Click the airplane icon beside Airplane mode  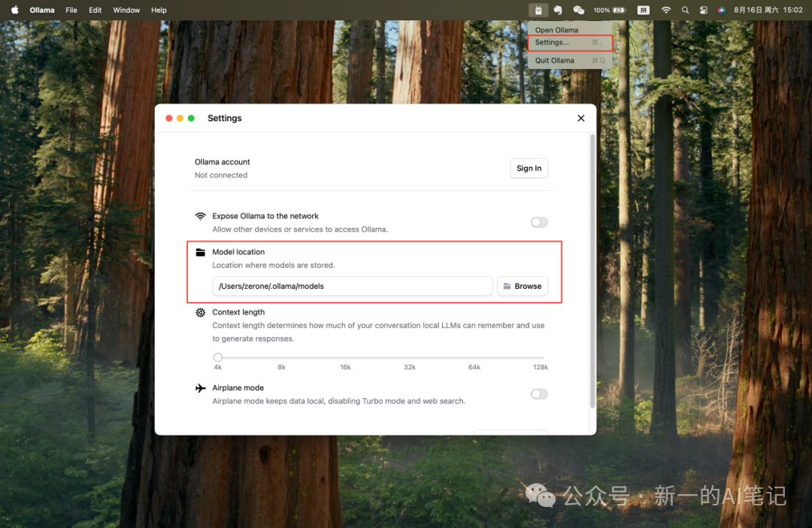click(201, 388)
